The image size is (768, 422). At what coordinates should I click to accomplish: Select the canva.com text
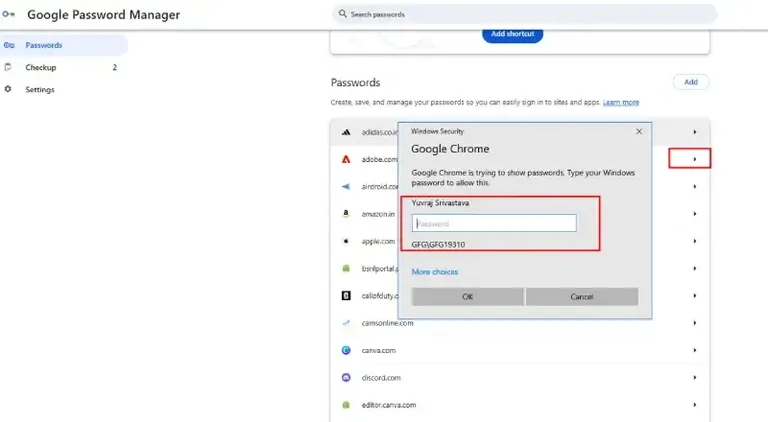(x=379, y=351)
